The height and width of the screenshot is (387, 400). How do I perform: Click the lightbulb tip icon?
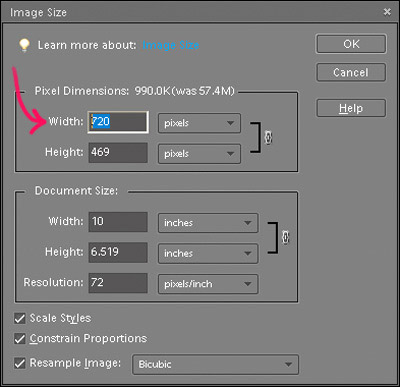click(24, 45)
